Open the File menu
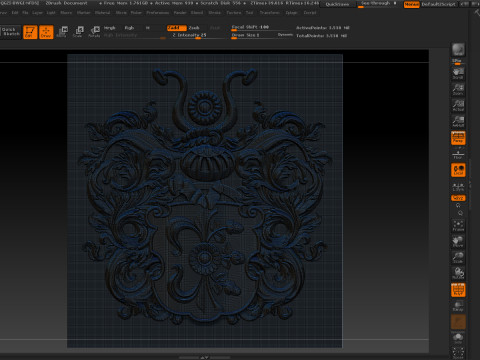Image resolution: width=480 pixels, height=360 pixels. click(25, 13)
